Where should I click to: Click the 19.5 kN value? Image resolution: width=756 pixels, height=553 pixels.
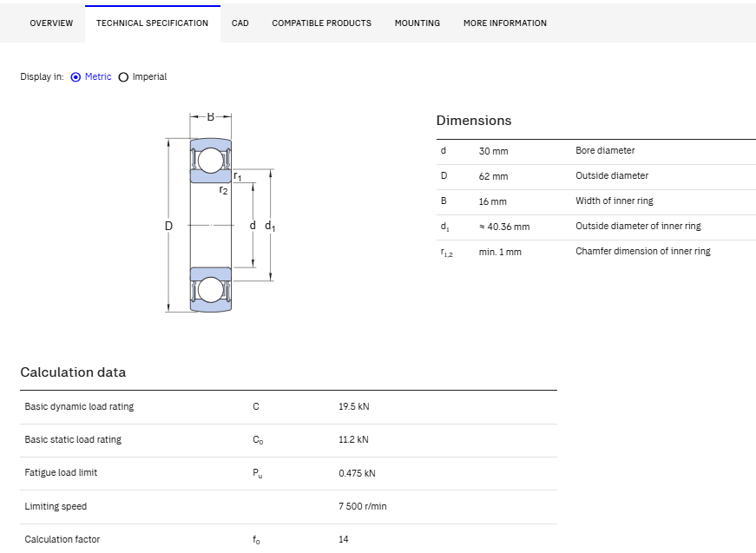click(354, 406)
